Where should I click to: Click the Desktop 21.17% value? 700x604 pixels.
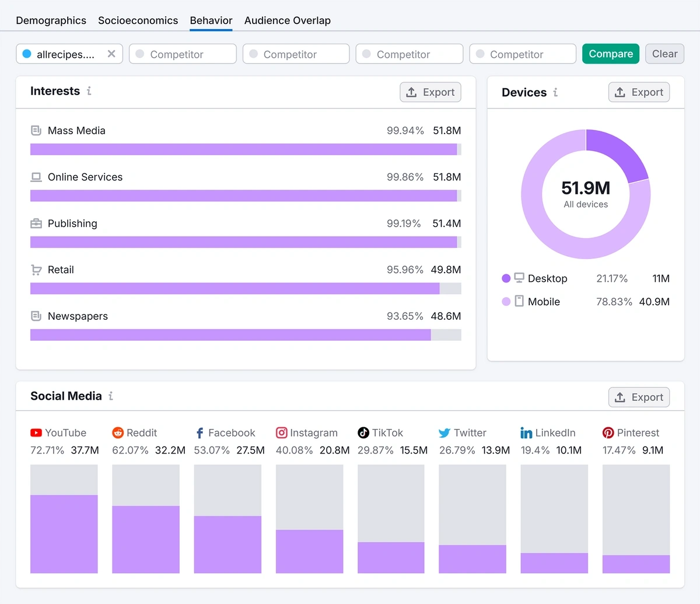coord(612,278)
